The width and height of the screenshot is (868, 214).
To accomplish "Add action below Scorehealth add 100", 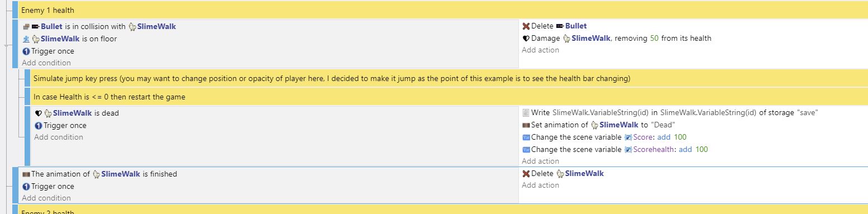I will tap(540, 161).
